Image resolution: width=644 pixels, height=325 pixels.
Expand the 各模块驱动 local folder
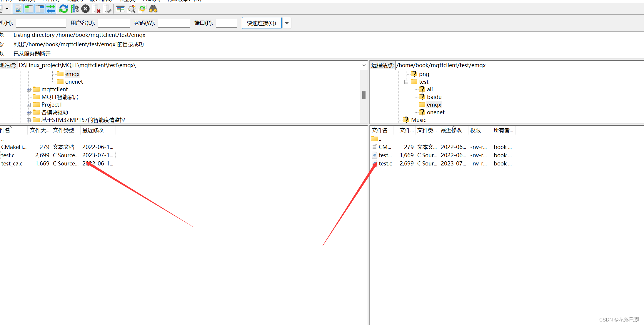(x=29, y=112)
